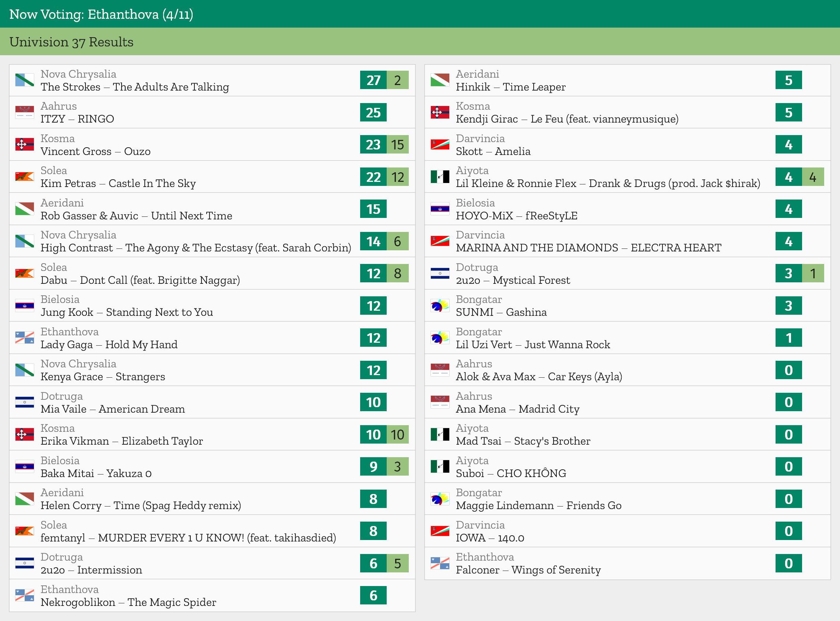Click the score 1 for Lil Uzi Vert

click(788, 338)
